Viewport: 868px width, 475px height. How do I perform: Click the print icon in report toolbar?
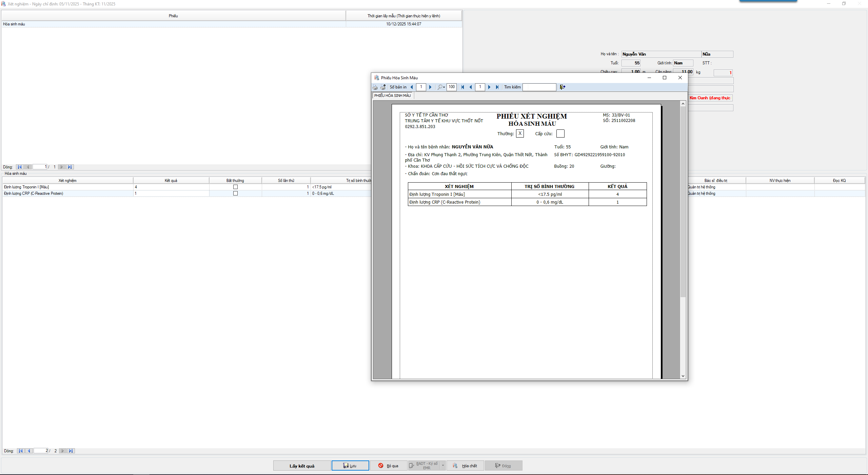click(x=375, y=87)
